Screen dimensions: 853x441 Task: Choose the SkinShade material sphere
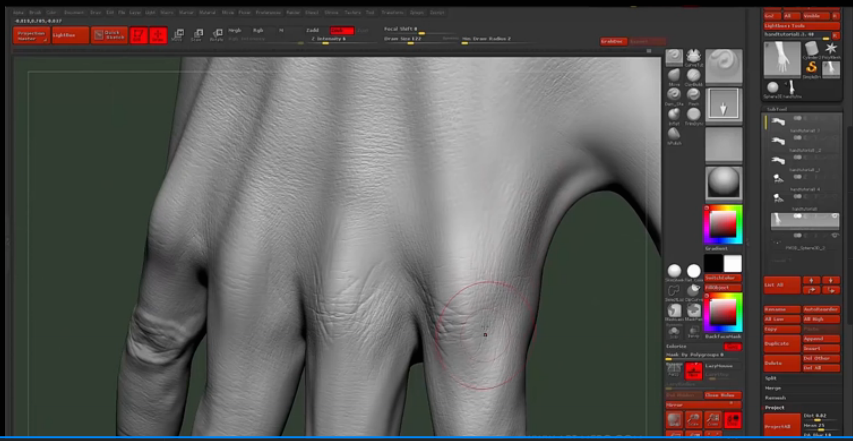pyautogui.click(x=674, y=271)
